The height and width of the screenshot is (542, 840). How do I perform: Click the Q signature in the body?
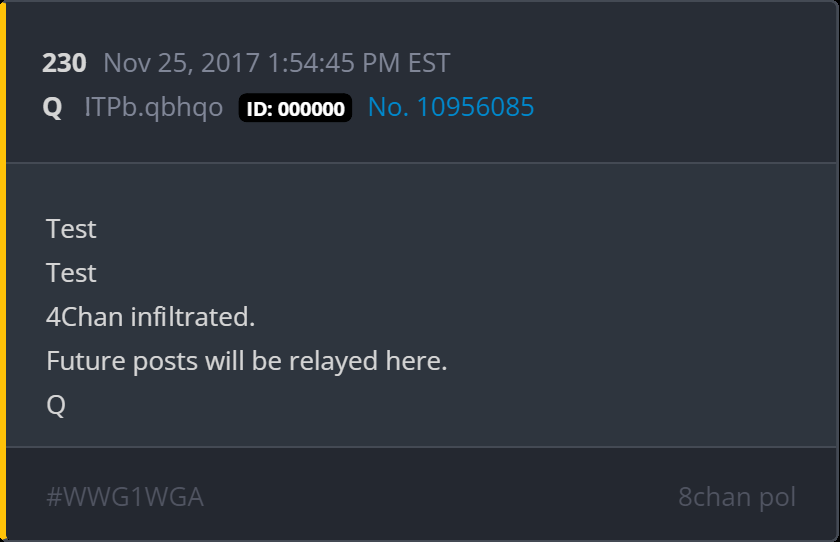pyautogui.click(x=56, y=405)
